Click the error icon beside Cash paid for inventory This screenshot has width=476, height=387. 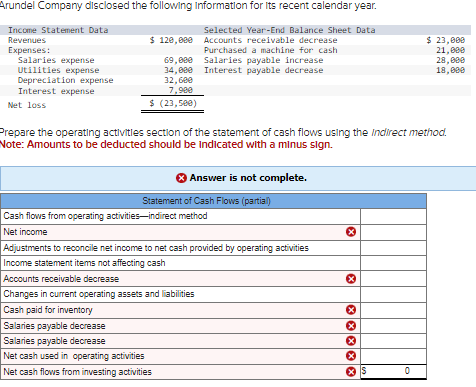click(351, 310)
